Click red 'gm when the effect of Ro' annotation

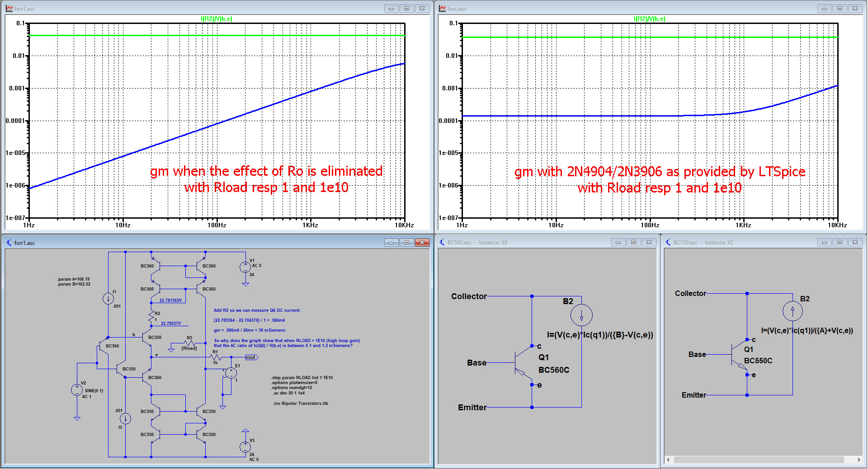[x=266, y=171]
